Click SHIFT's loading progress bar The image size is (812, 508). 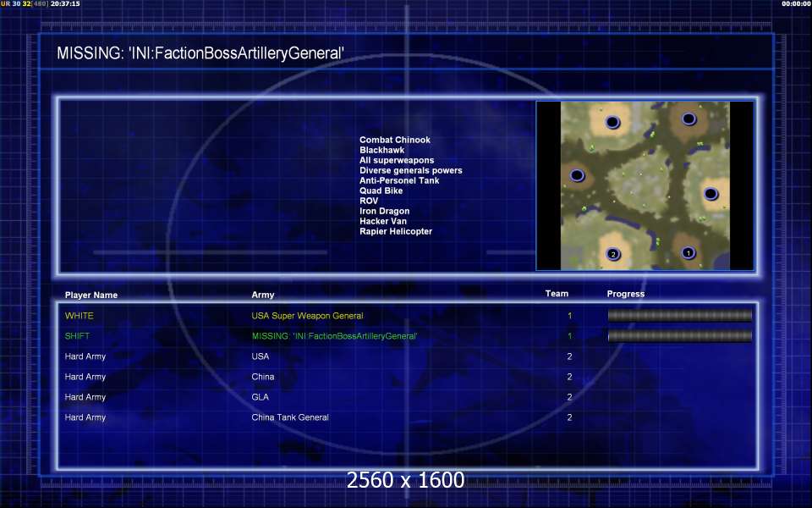[679, 336]
